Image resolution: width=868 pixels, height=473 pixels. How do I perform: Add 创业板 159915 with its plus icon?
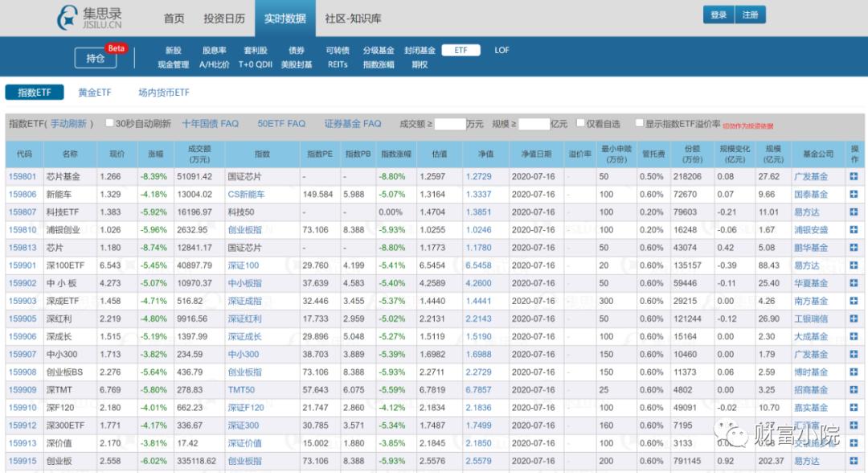pyautogui.click(x=852, y=461)
